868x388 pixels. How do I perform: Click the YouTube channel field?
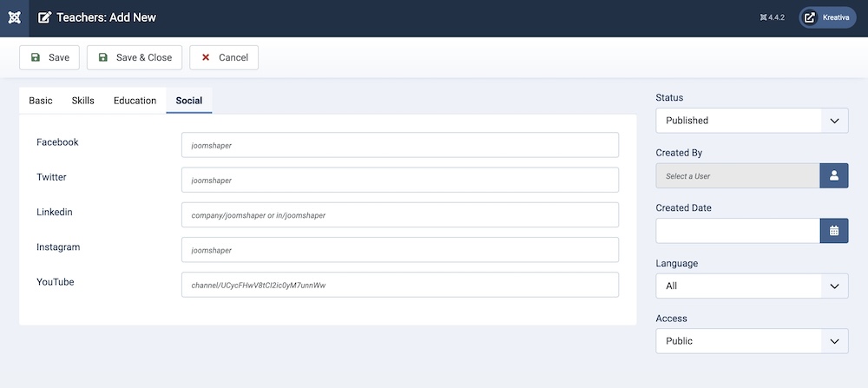click(x=399, y=285)
